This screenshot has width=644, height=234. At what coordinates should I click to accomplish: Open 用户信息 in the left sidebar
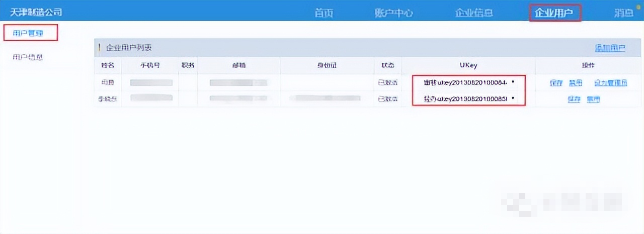pos(28,57)
